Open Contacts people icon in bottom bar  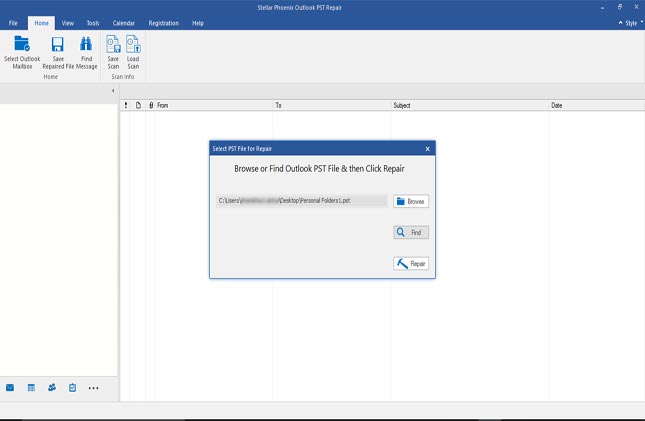coord(52,387)
